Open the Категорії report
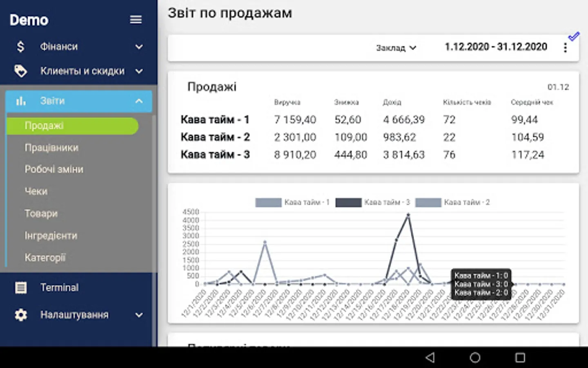Image resolution: width=588 pixels, height=368 pixels. click(45, 258)
